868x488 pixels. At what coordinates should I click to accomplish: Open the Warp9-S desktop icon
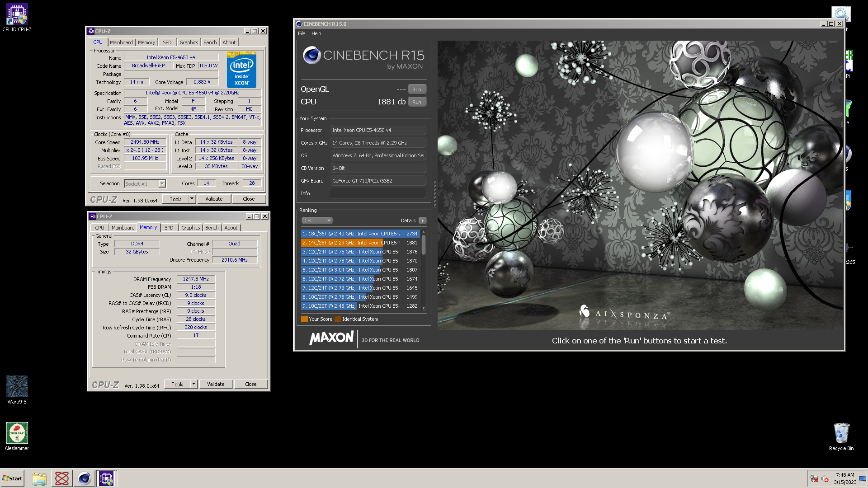click(x=17, y=389)
